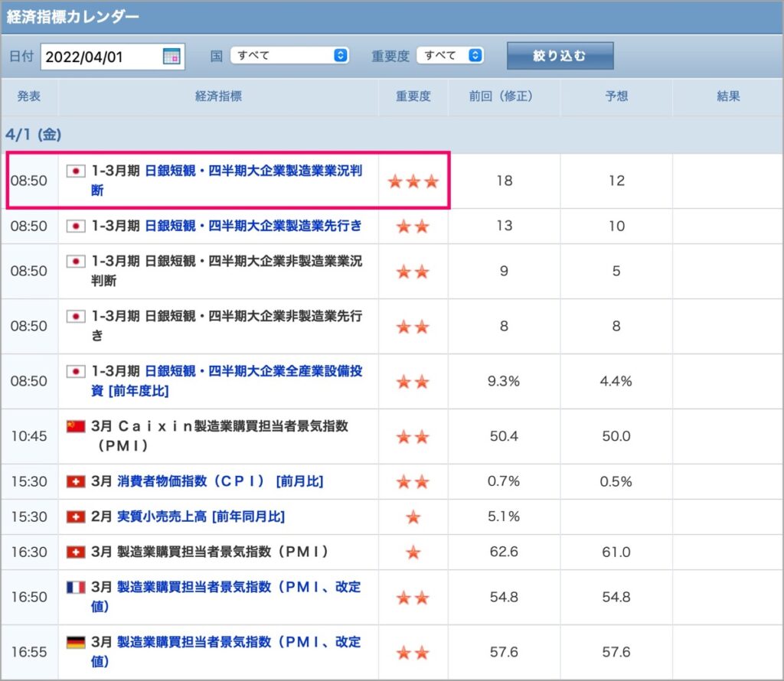Click the date field showing 2022/04/01

[x=113, y=57]
